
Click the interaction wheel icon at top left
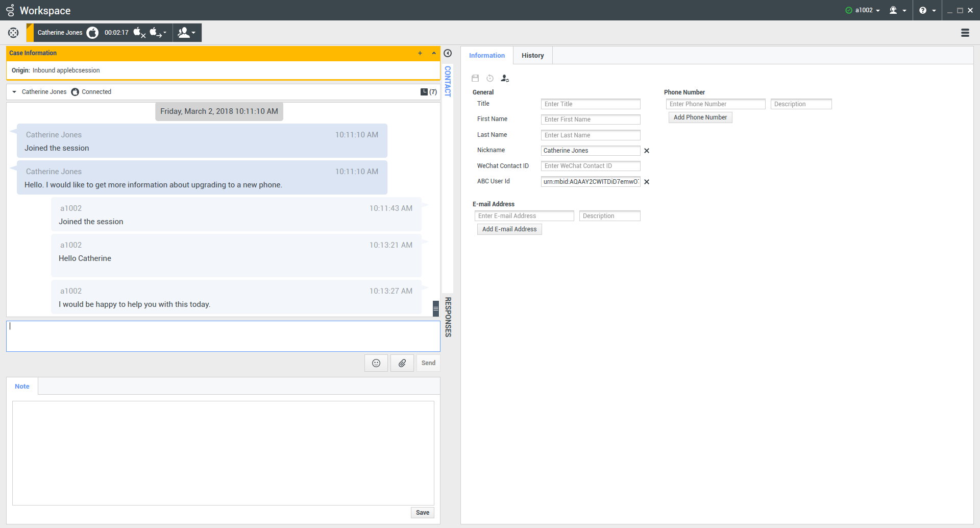point(13,33)
